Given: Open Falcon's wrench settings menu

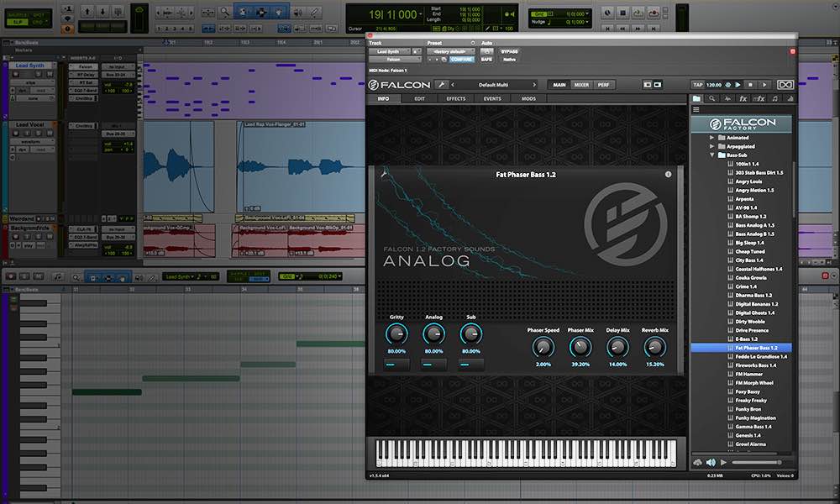Looking at the screenshot, I should [442, 85].
